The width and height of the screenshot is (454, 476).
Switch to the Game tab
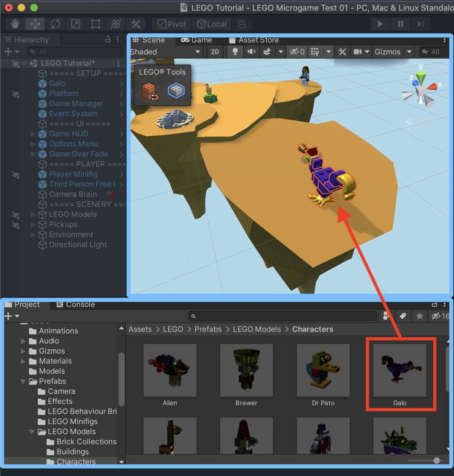coord(196,40)
